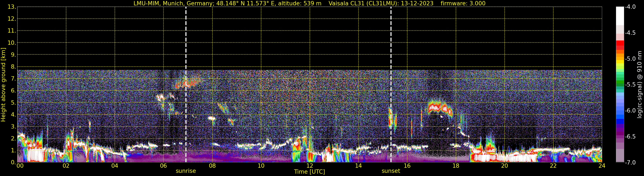Image resolution: width=644 pixels, height=176 pixels.
Task: Click the "08" tick on the time axis
Action: click(x=212, y=166)
